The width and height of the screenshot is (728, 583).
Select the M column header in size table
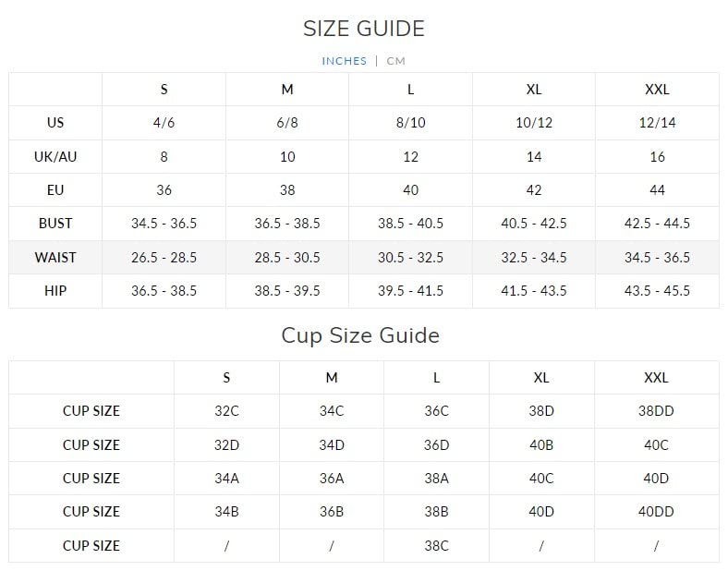tap(287, 90)
